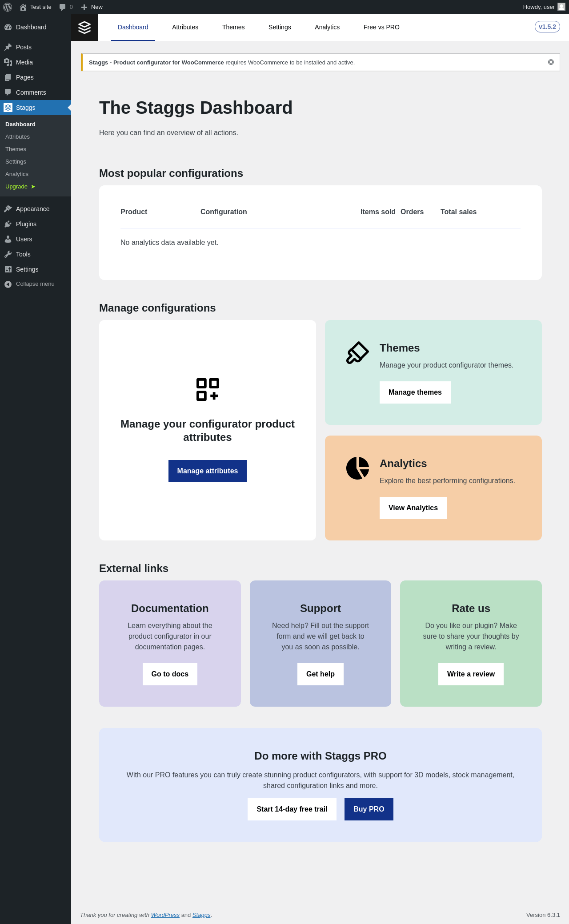569x924 pixels.
Task: Click the sidebar Settings sliders icon
Action: (x=8, y=269)
